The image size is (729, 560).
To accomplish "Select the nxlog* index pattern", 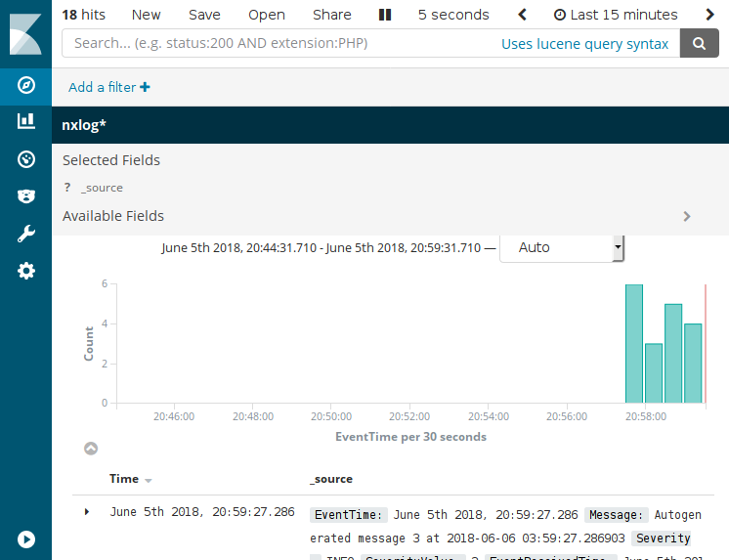I will click(84, 125).
